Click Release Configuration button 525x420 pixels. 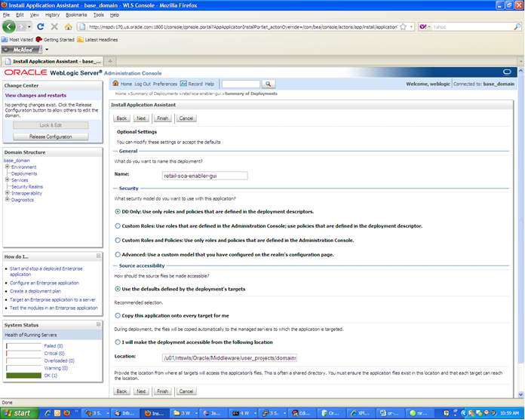(51, 136)
